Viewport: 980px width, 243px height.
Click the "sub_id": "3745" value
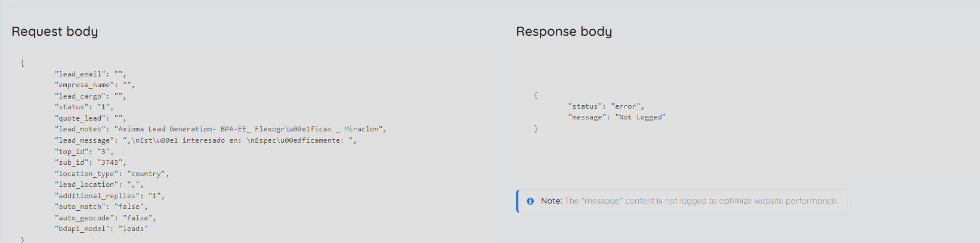click(112, 162)
